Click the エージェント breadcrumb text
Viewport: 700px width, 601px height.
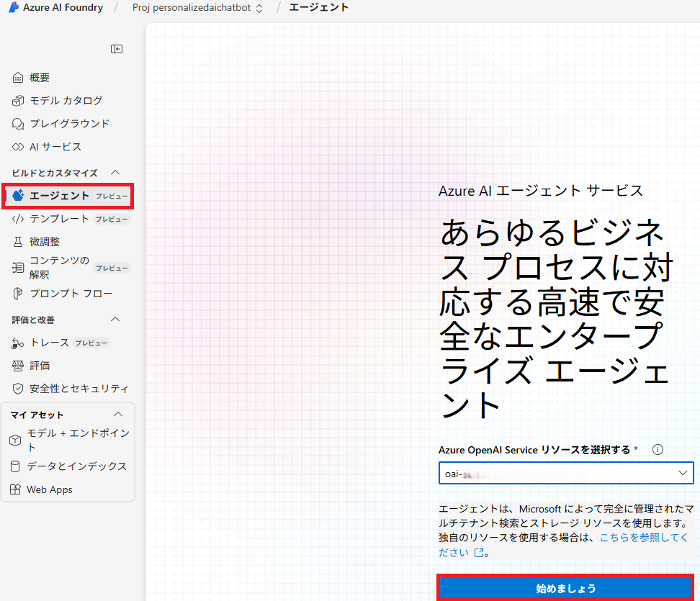(x=318, y=8)
